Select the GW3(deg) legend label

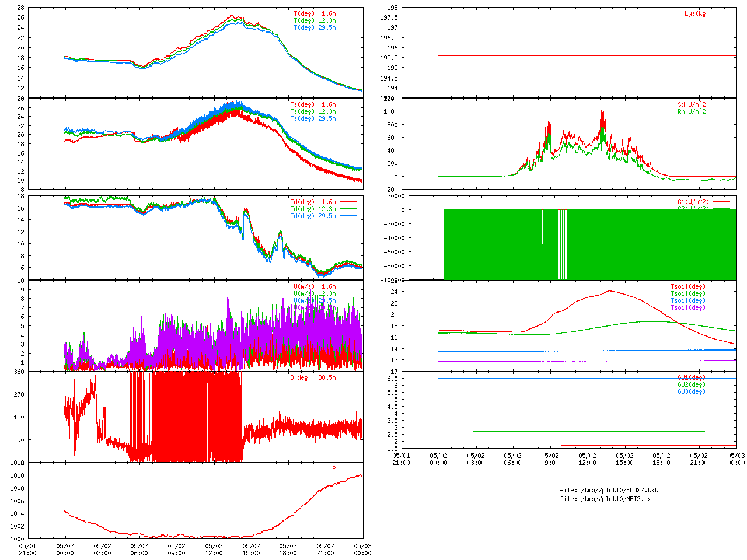(x=692, y=391)
